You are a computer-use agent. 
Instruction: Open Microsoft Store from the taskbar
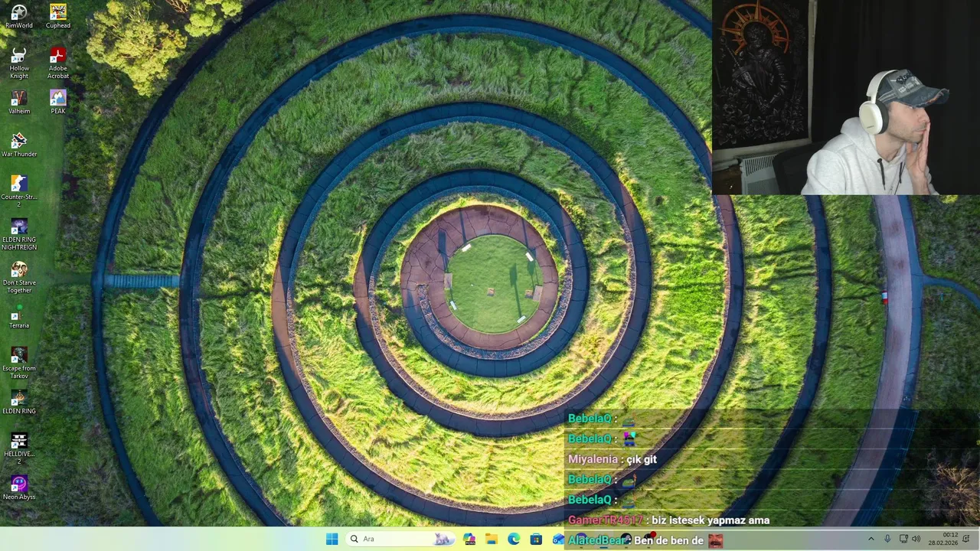pyautogui.click(x=536, y=539)
